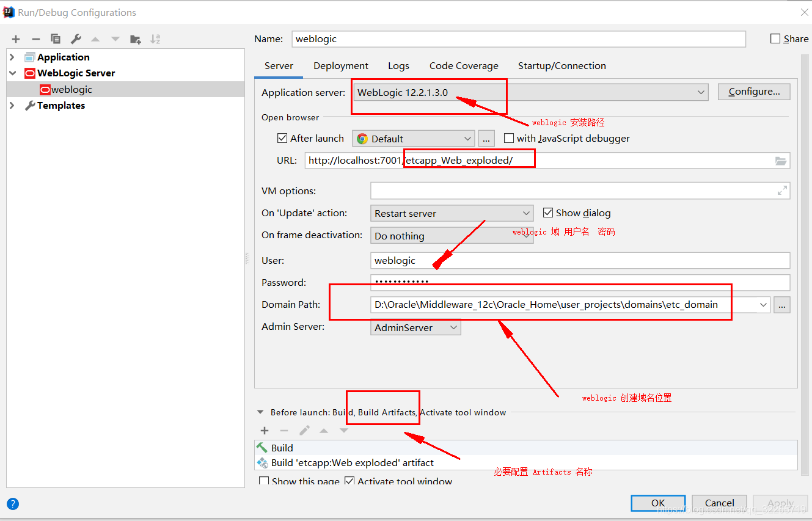The image size is (812, 521).
Task: Click the Apply button
Action: [780, 503]
